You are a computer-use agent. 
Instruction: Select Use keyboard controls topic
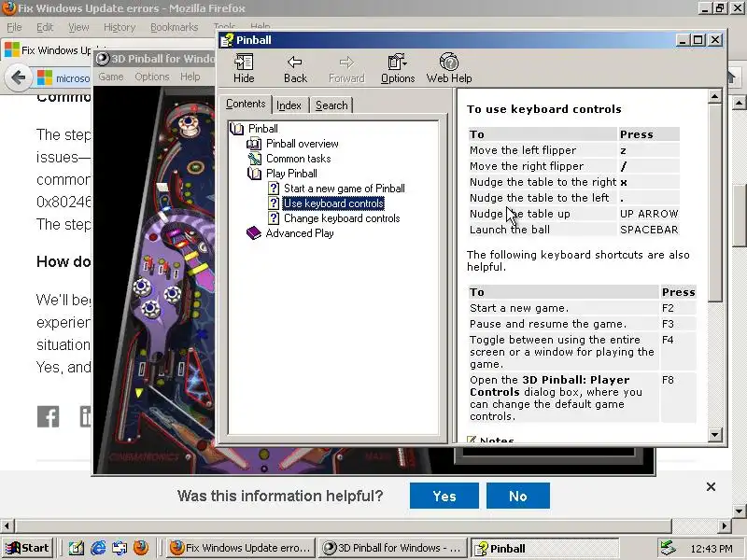[333, 203]
